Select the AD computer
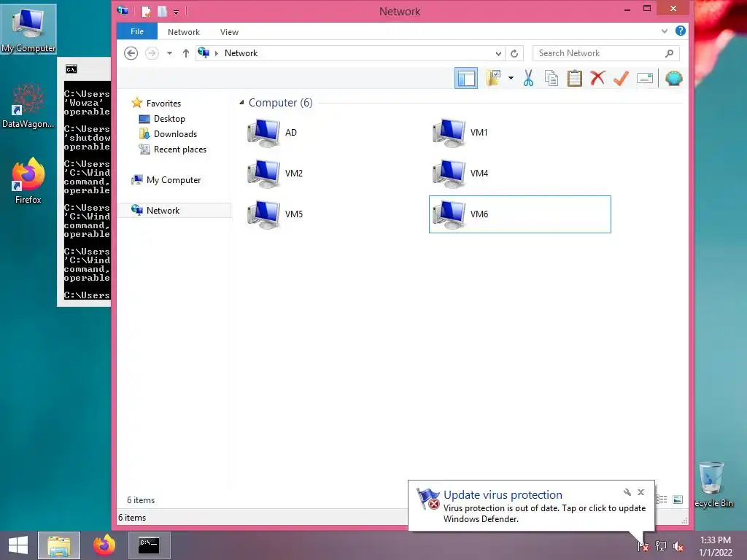This screenshot has height=560, width=747. 272,133
